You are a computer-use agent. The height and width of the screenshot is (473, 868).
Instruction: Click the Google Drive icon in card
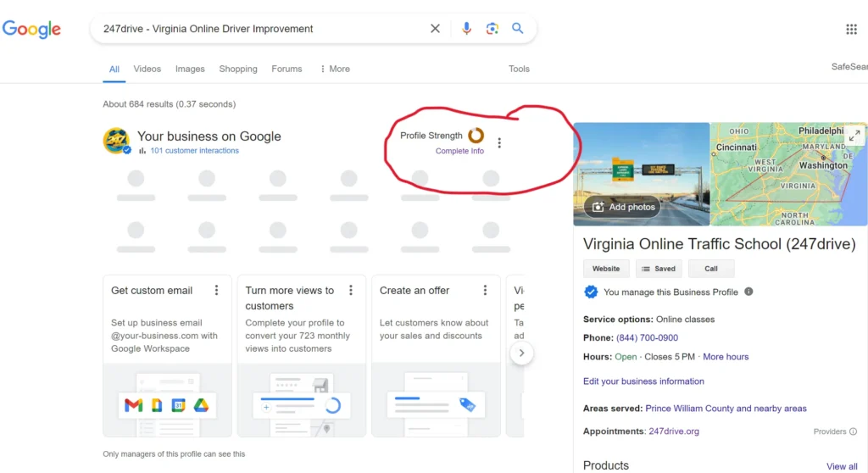tap(201, 405)
